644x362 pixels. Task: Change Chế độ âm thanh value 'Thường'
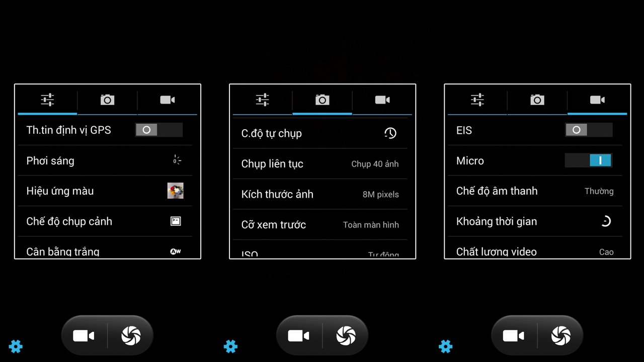pyautogui.click(x=599, y=191)
